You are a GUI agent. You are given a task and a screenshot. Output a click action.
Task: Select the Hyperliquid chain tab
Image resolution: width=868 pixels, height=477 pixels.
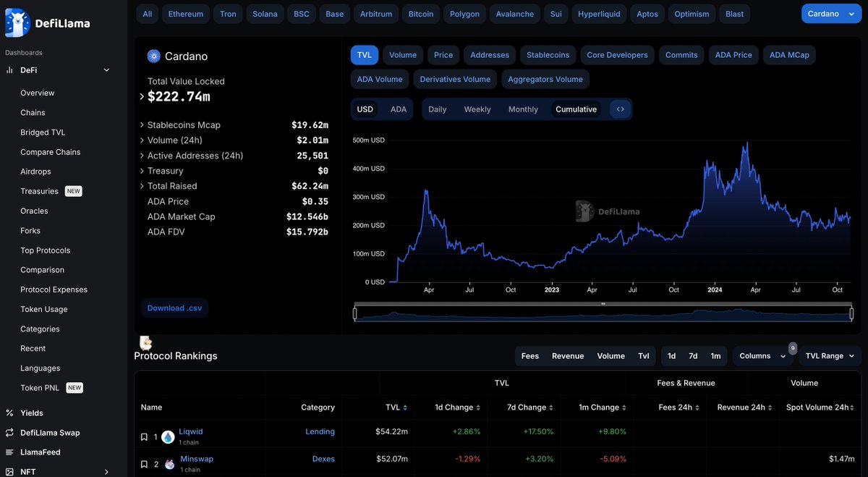(x=599, y=14)
